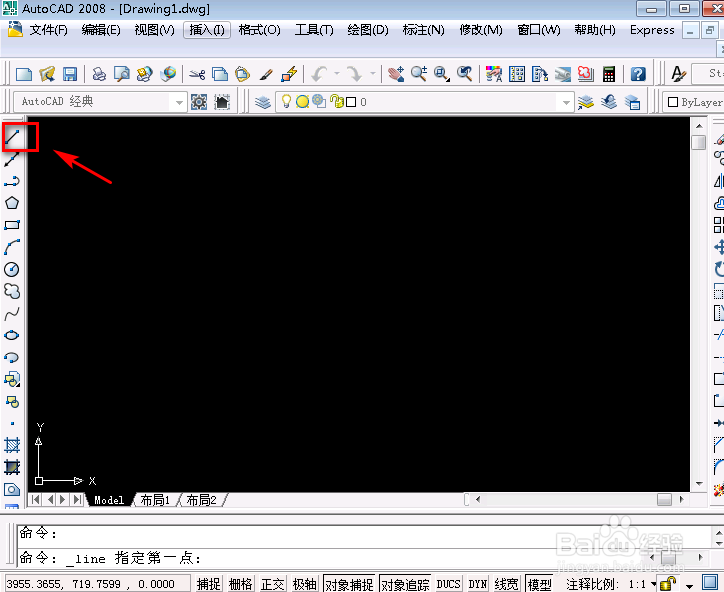Select the Rectangle tool

tap(12, 225)
